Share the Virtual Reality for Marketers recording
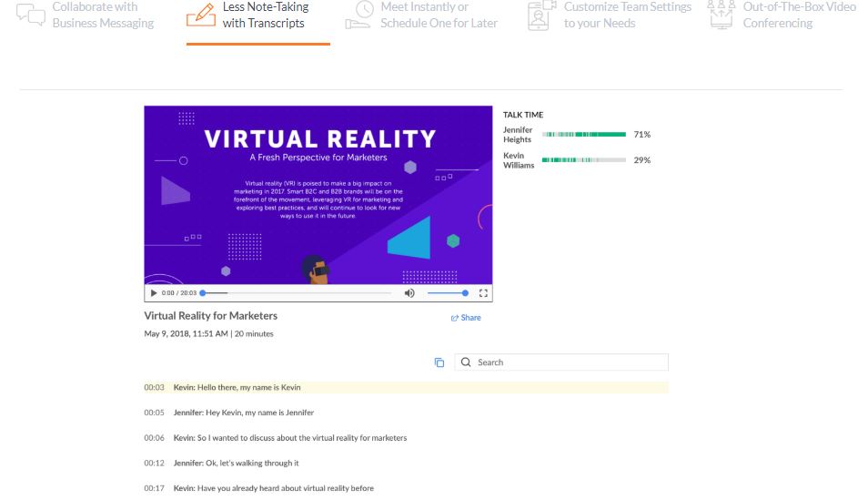This screenshot has height=500, width=868. tap(466, 318)
